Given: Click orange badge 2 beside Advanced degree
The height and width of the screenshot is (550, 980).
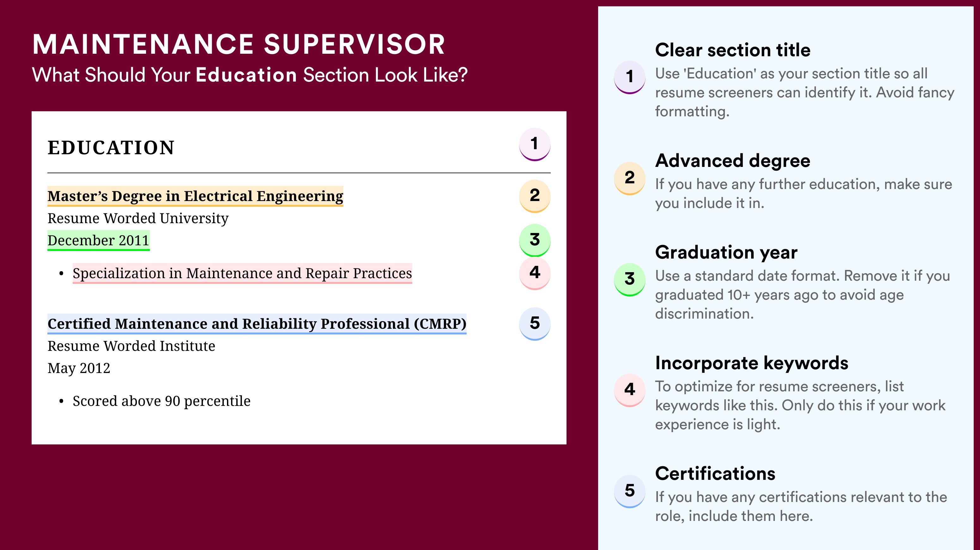Looking at the screenshot, I should (630, 178).
